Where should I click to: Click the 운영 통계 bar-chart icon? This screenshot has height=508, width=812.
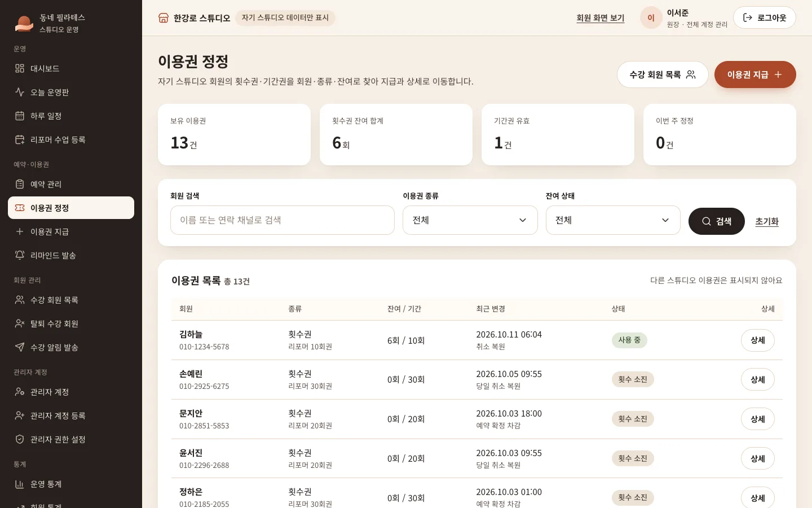pyautogui.click(x=20, y=484)
